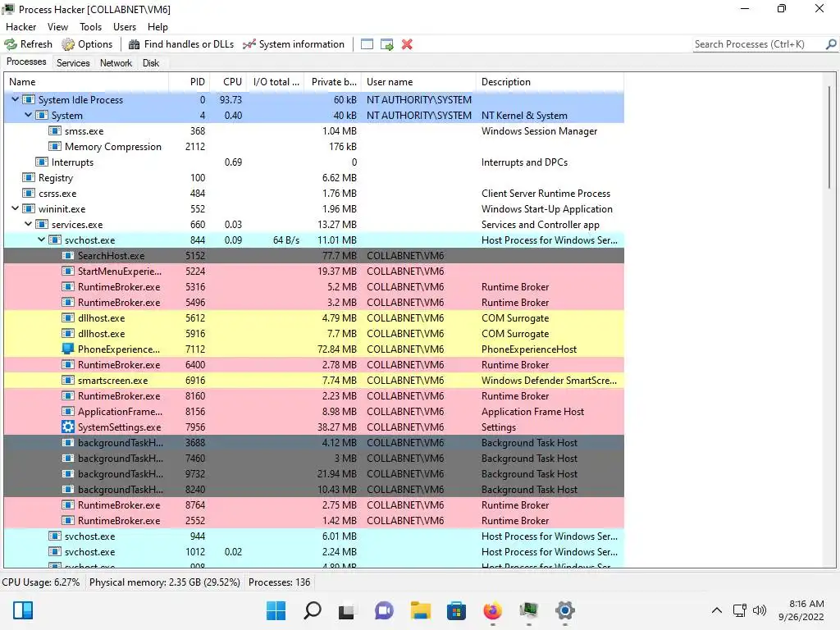Screen dimensions: 840x630
Task: Click the search magnifier icon
Action: (x=831, y=44)
